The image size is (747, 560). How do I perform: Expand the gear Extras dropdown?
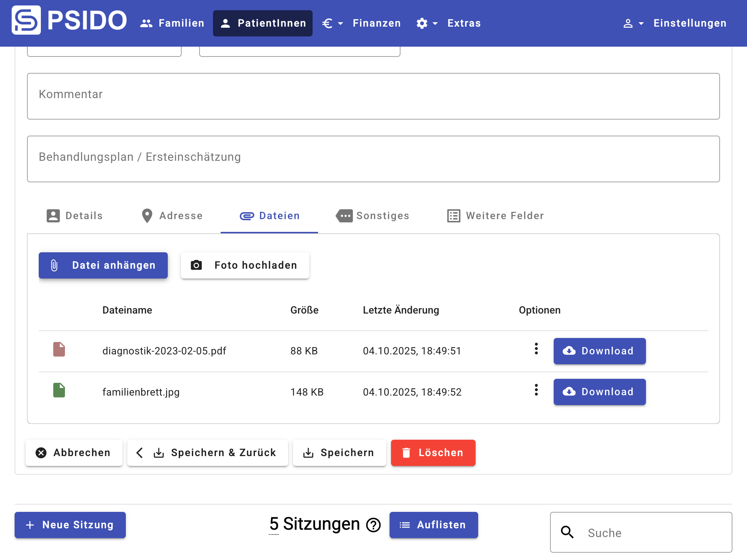click(x=449, y=23)
